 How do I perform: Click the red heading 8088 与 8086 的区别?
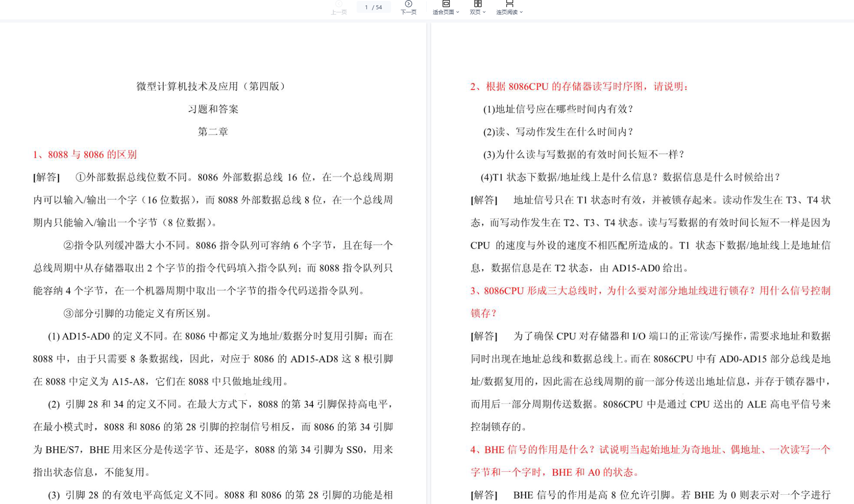(x=85, y=154)
